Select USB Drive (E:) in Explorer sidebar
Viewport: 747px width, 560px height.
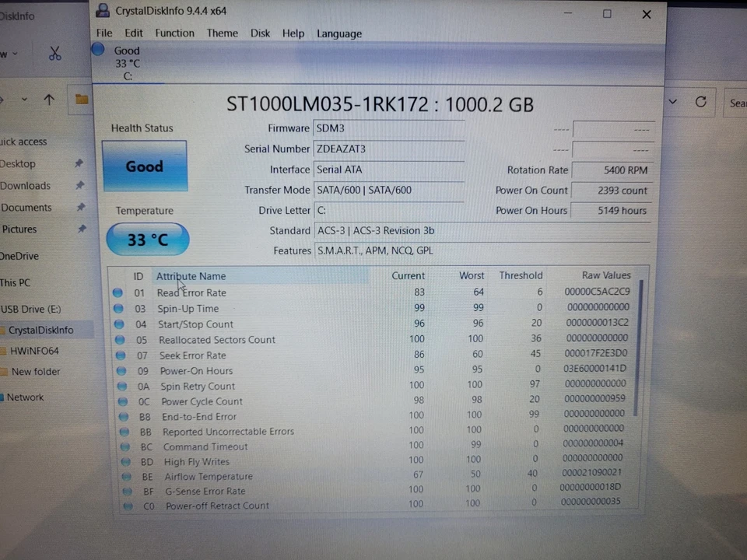tap(31, 309)
